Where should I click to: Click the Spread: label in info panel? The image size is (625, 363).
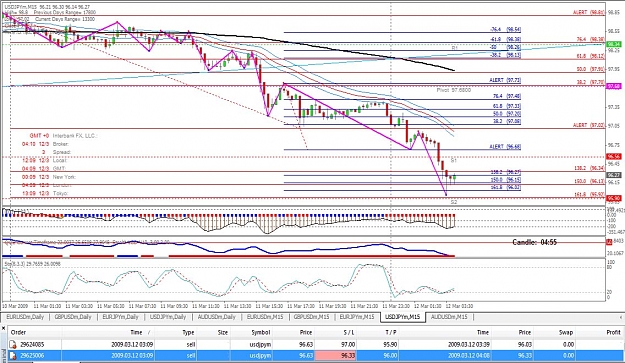pos(62,152)
